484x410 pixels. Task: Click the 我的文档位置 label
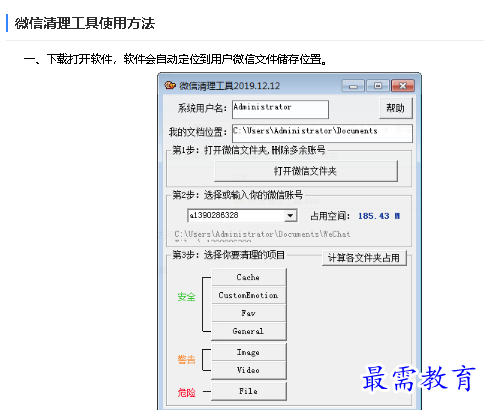(198, 132)
